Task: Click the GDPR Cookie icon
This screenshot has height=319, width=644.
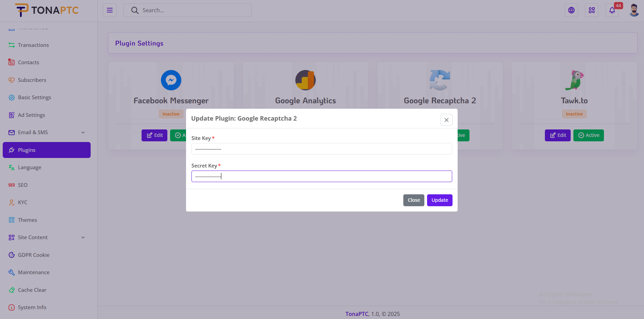Action: click(12, 255)
